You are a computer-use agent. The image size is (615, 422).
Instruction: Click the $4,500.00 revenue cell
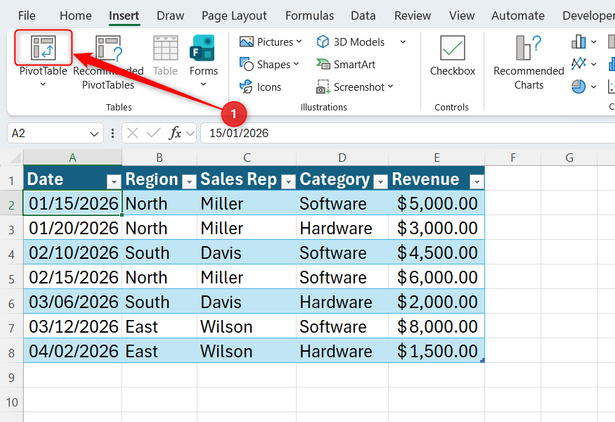click(x=437, y=253)
